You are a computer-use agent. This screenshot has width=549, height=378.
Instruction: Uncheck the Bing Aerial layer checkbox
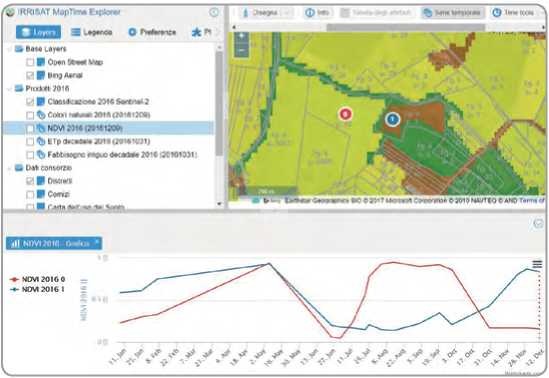pos(30,75)
